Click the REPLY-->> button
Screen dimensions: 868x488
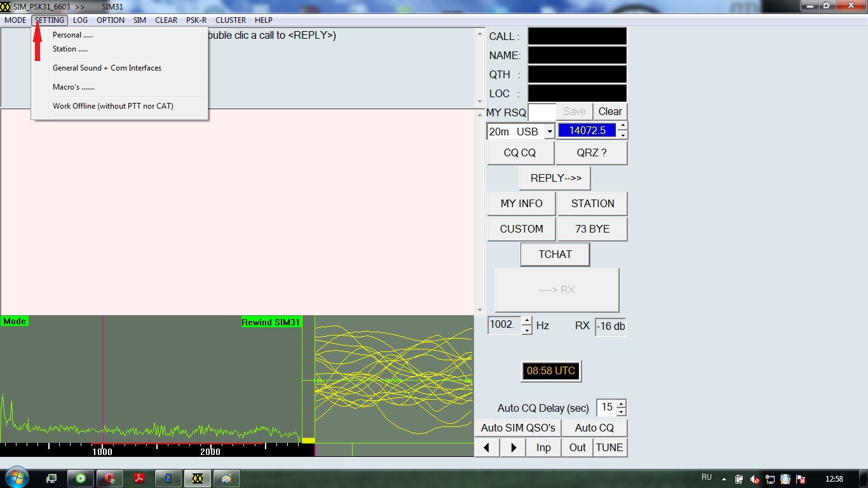tap(555, 178)
